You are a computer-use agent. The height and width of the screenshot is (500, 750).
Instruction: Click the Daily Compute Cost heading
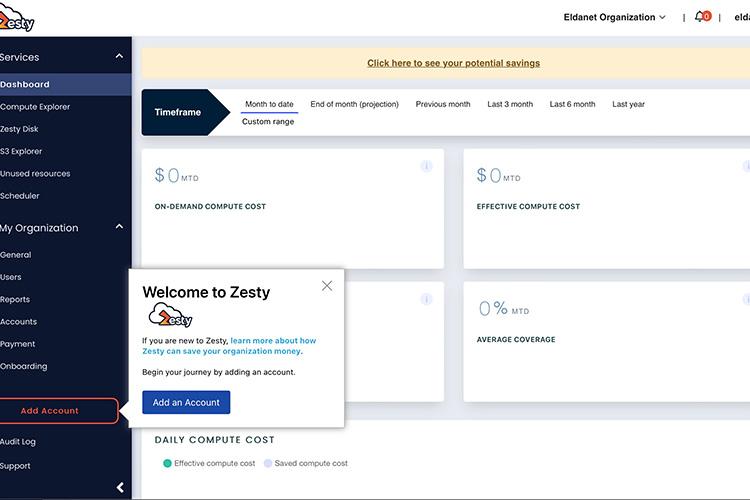[214, 440]
